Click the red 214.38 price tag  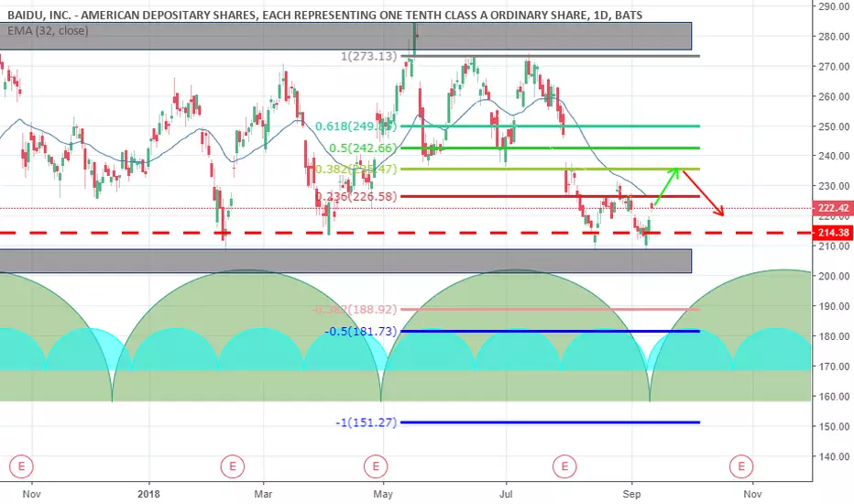click(x=833, y=233)
